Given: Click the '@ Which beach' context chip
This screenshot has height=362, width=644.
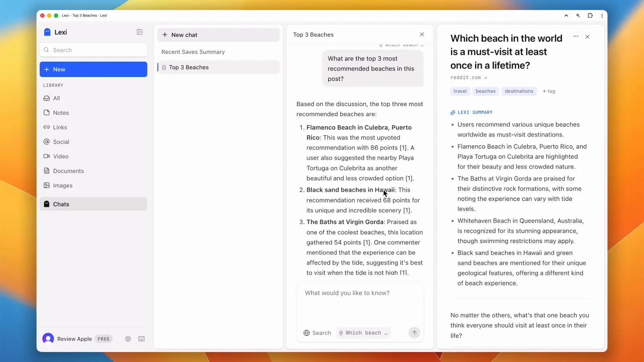Looking at the screenshot, I should pyautogui.click(x=363, y=333).
